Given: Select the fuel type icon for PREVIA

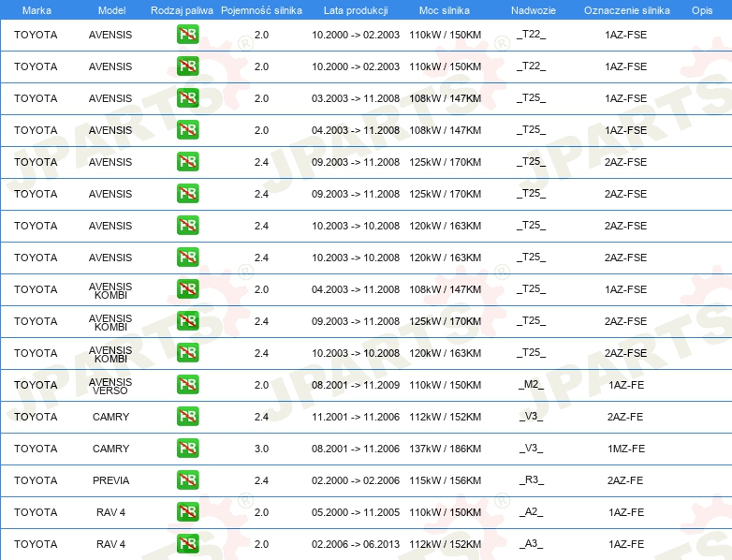Looking at the screenshot, I should click(x=187, y=479).
